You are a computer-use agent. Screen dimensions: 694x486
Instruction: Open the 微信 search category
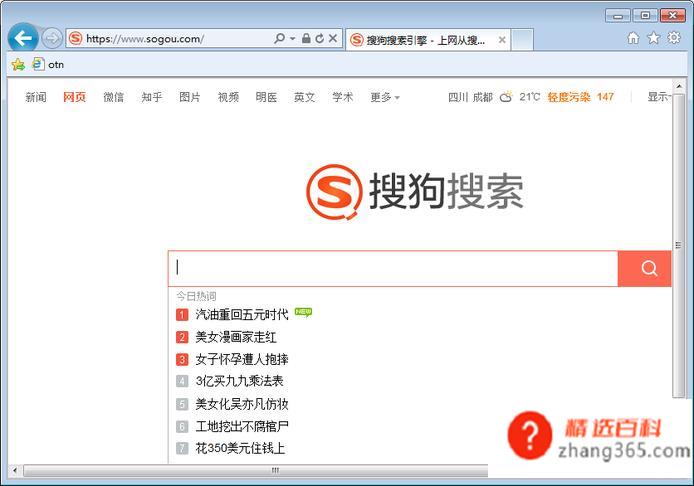[113, 97]
